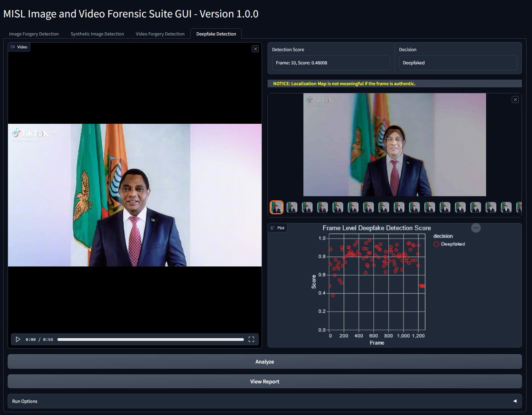Click the Detection Score label
The width and height of the screenshot is (532, 415).
tap(288, 50)
